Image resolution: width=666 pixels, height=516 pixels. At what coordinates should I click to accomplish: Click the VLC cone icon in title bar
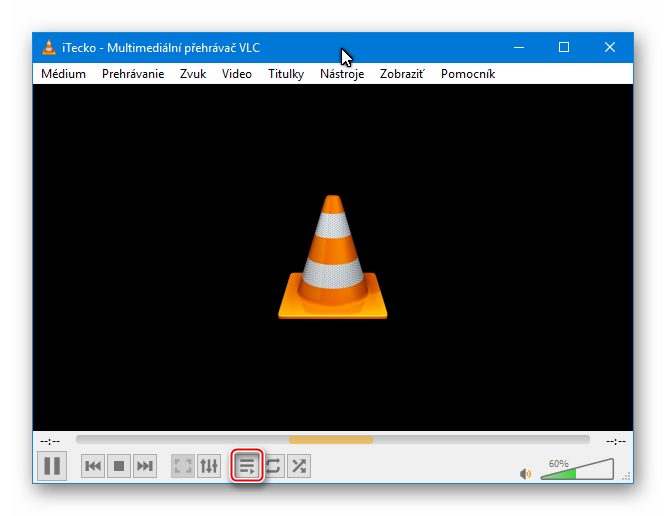[49, 47]
